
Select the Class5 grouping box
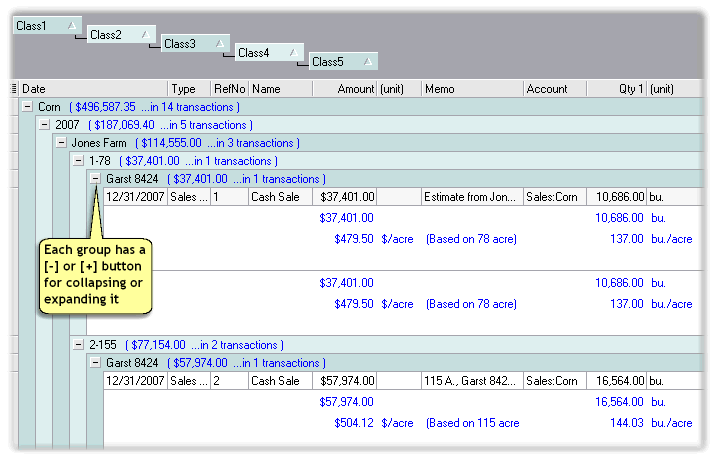(343, 62)
